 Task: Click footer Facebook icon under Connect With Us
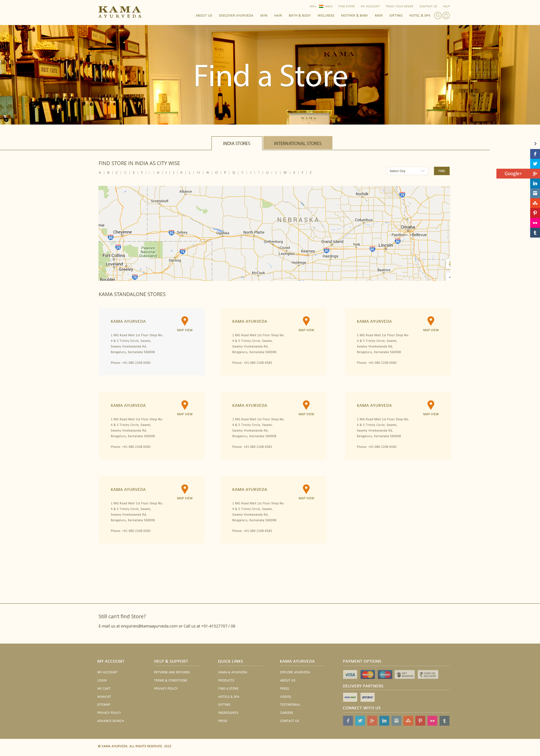pos(348,721)
